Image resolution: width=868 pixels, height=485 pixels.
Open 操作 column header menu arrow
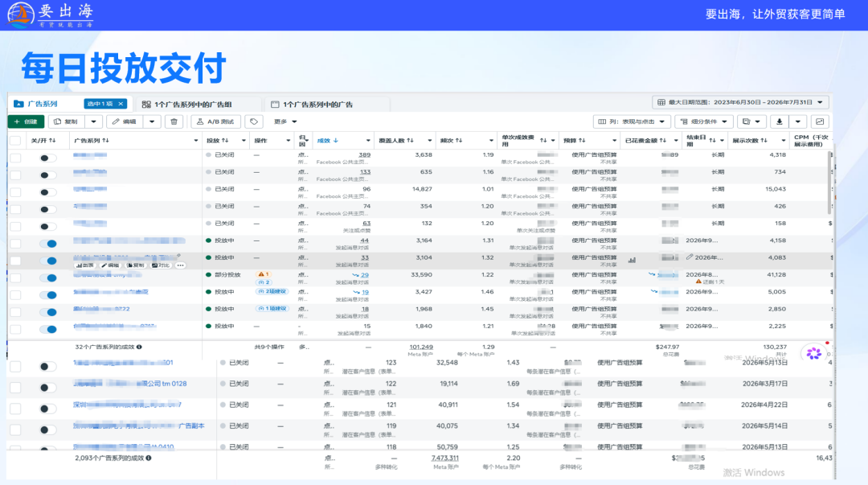pyautogui.click(x=288, y=141)
